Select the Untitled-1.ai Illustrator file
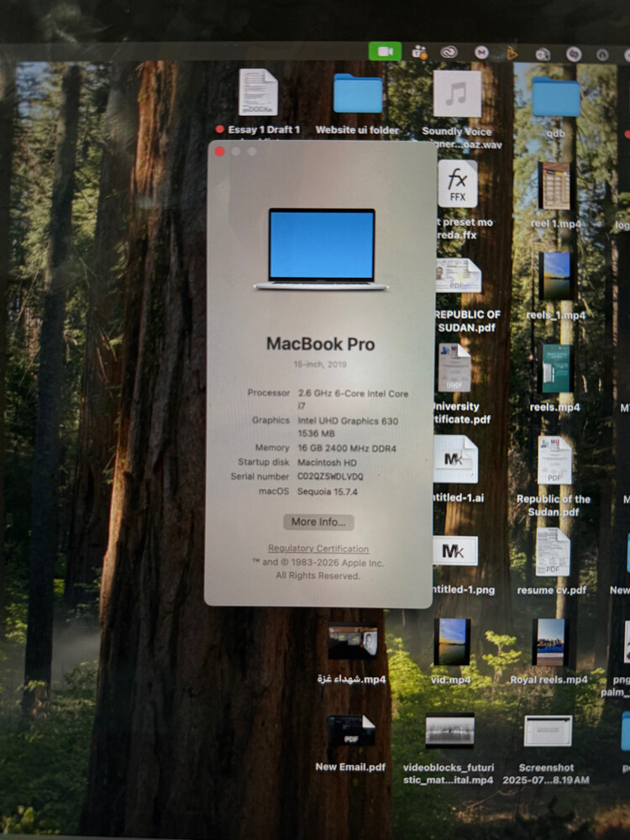The height and width of the screenshot is (840, 630). click(455, 459)
